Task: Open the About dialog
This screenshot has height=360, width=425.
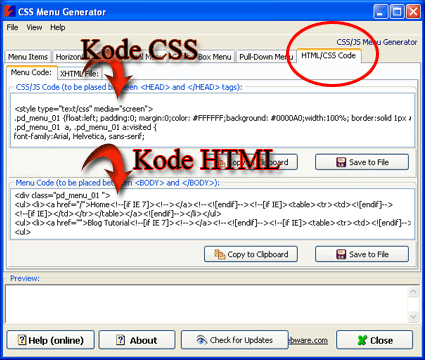Action: point(137,340)
